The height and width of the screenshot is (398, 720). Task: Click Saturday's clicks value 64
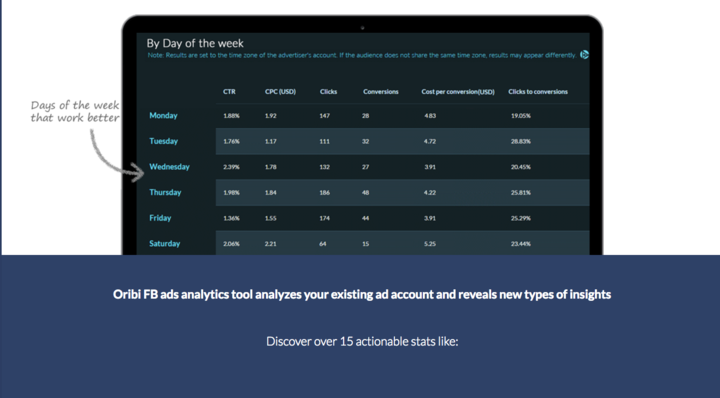[x=323, y=244]
